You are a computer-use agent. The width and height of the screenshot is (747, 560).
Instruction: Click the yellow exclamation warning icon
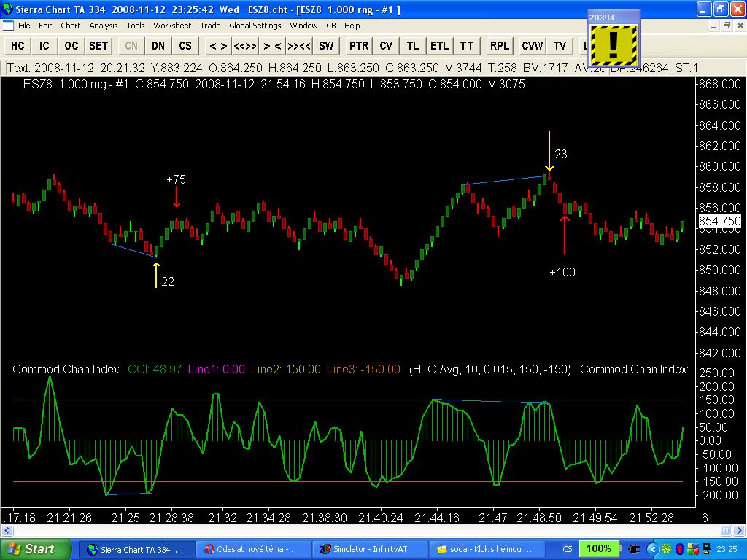click(x=614, y=45)
